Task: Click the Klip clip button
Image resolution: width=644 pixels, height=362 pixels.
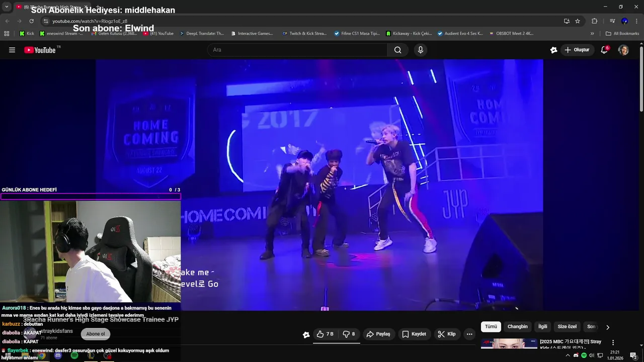Action: (x=447, y=334)
